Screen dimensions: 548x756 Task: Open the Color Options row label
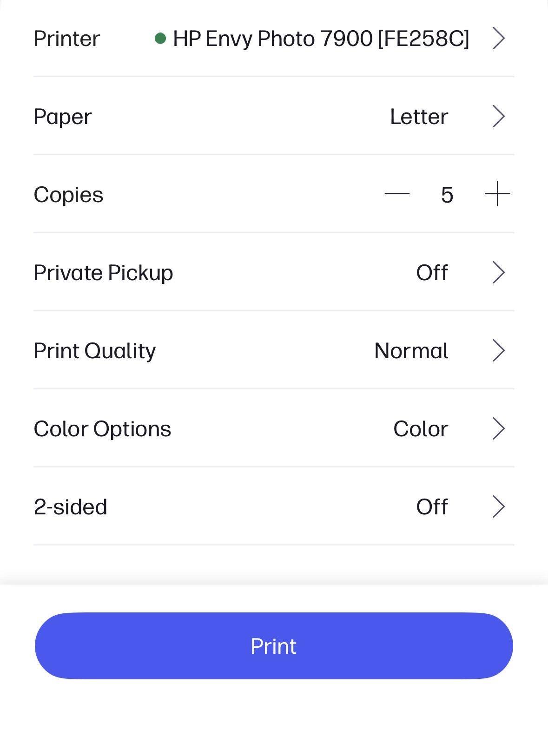102,428
